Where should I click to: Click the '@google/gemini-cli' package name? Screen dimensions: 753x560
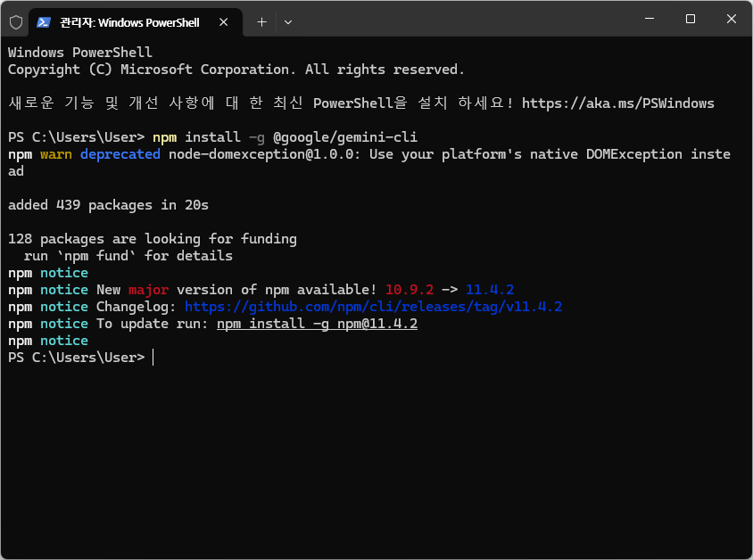344,137
